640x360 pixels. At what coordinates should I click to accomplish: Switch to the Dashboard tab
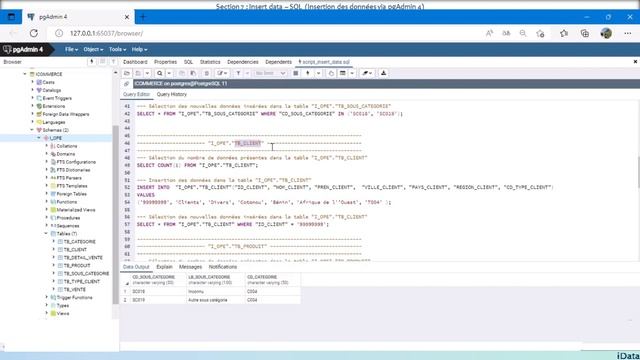(x=135, y=62)
